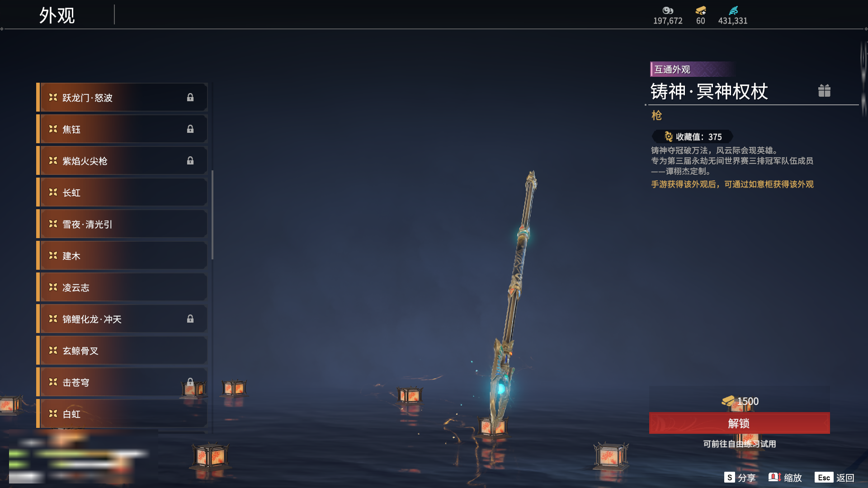Click the lock icon on 跃龙门·怒波
This screenshot has width=868, height=488.
click(190, 98)
